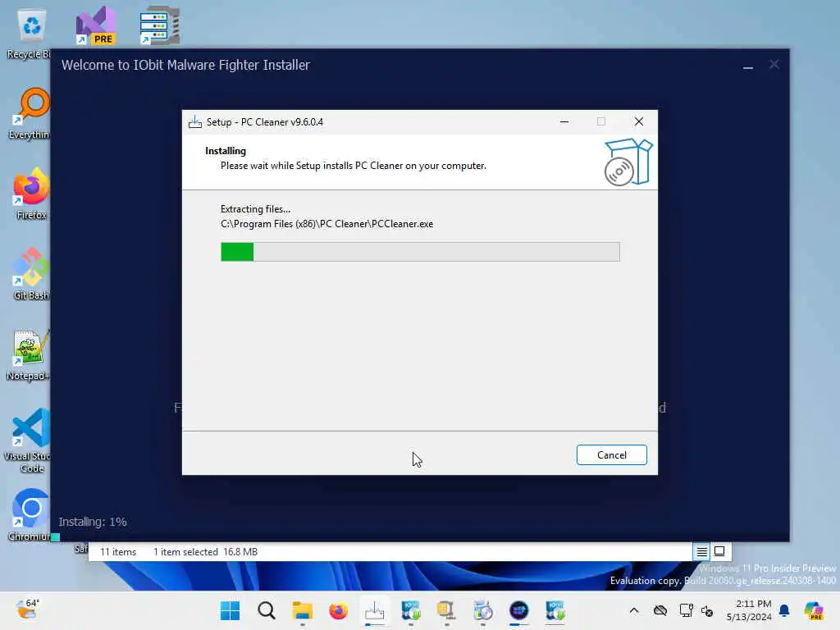Close the PC Cleaner Setup dialog
The width and height of the screenshot is (840, 630).
(x=638, y=121)
